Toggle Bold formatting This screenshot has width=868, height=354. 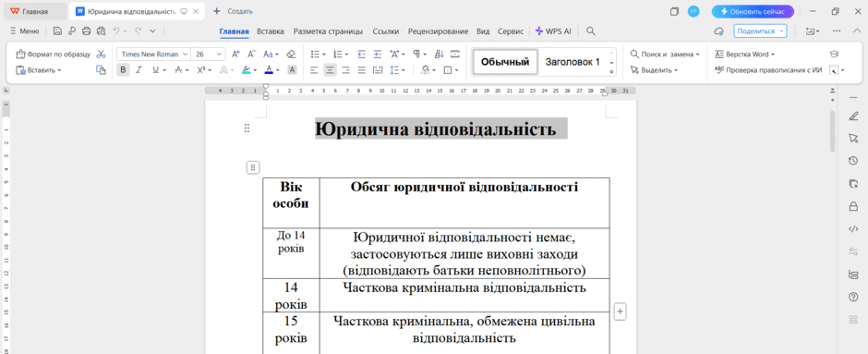pyautogui.click(x=123, y=70)
